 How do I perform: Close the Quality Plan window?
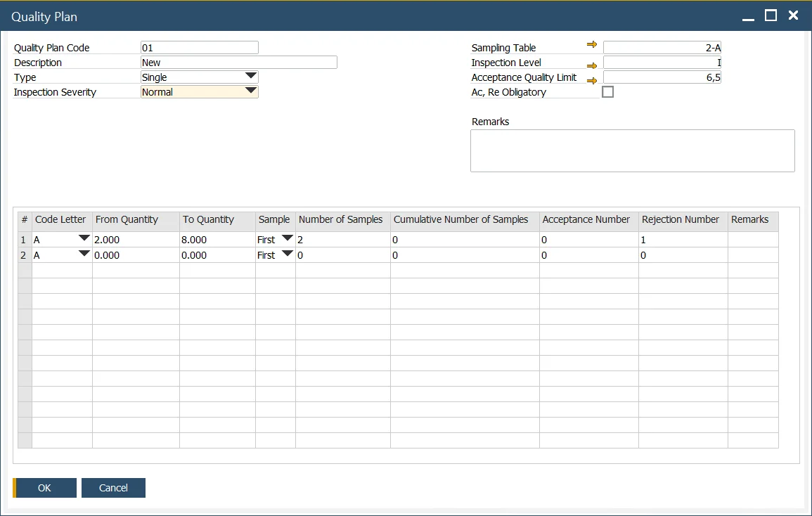(793, 15)
